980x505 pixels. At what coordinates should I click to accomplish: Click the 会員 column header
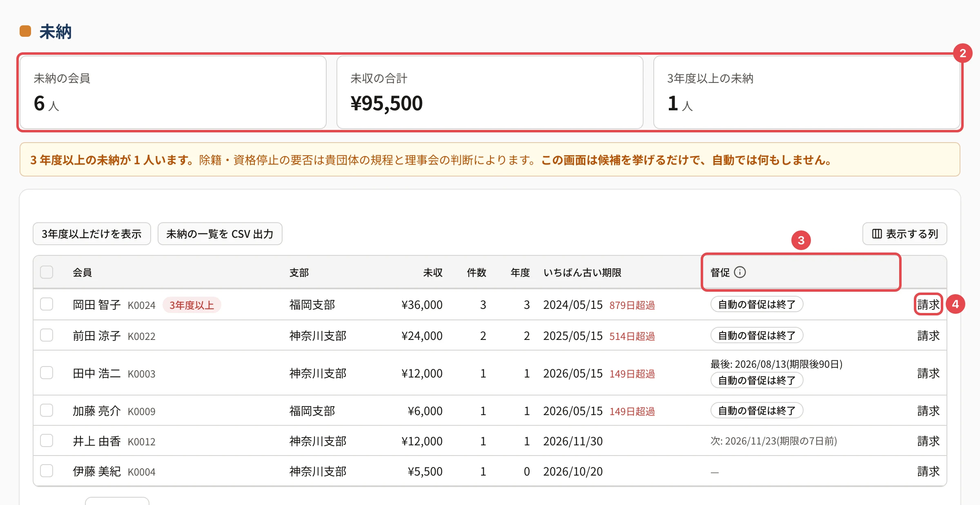click(x=82, y=273)
